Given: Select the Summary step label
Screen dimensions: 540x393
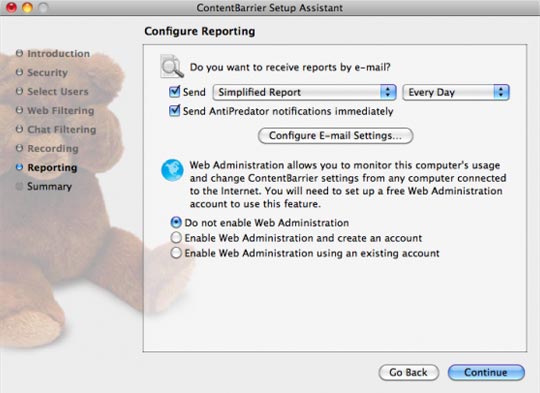Looking at the screenshot, I should [50, 187].
